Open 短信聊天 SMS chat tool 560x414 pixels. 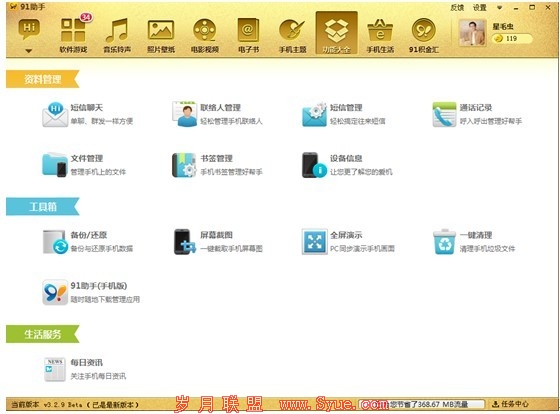pyautogui.click(x=88, y=114)
